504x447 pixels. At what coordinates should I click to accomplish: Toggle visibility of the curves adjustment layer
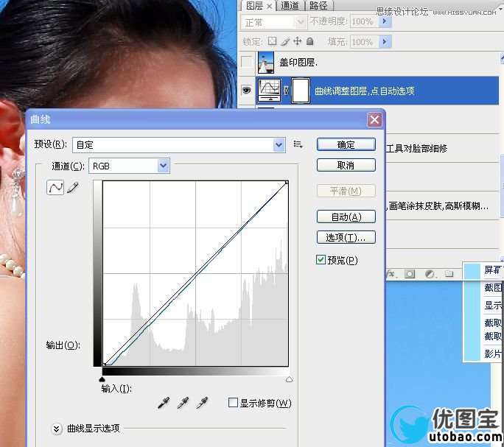click(247, 91)
